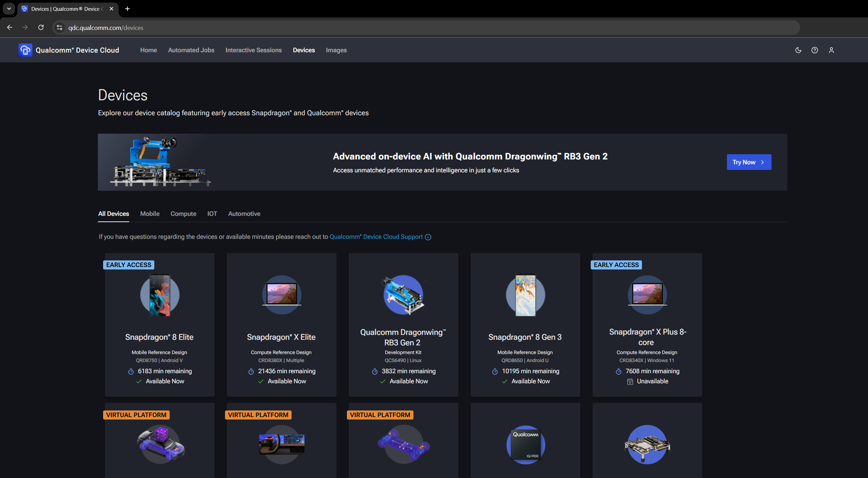Screen dimensions: 868x478
Task: Select the Devices nav item
Action: tap(304, 50)
